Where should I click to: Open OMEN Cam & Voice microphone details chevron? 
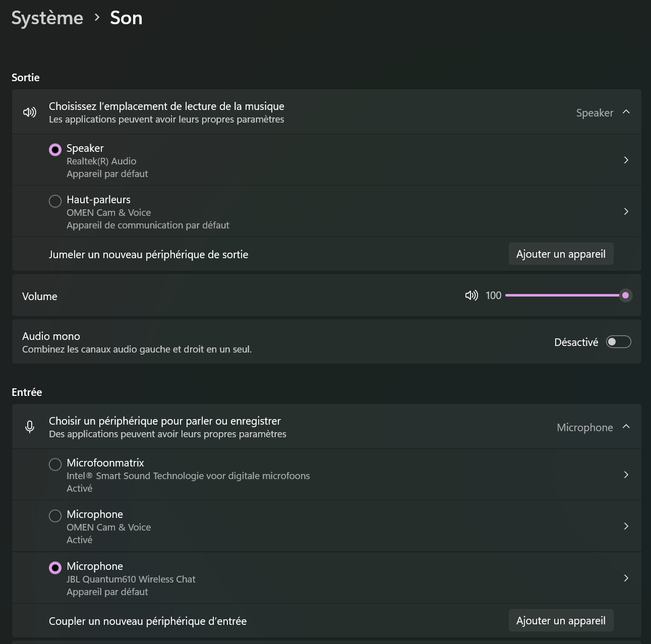[x=626, y=526]
